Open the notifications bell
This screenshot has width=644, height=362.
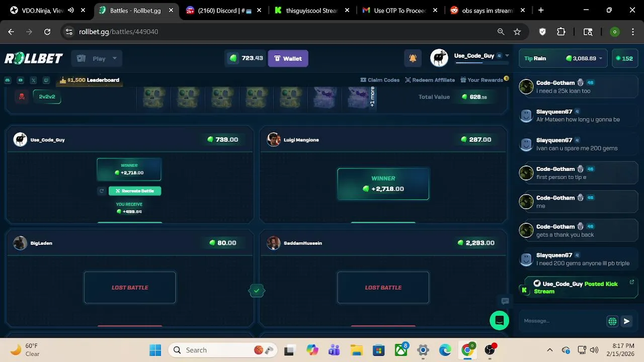coord(413,58)
